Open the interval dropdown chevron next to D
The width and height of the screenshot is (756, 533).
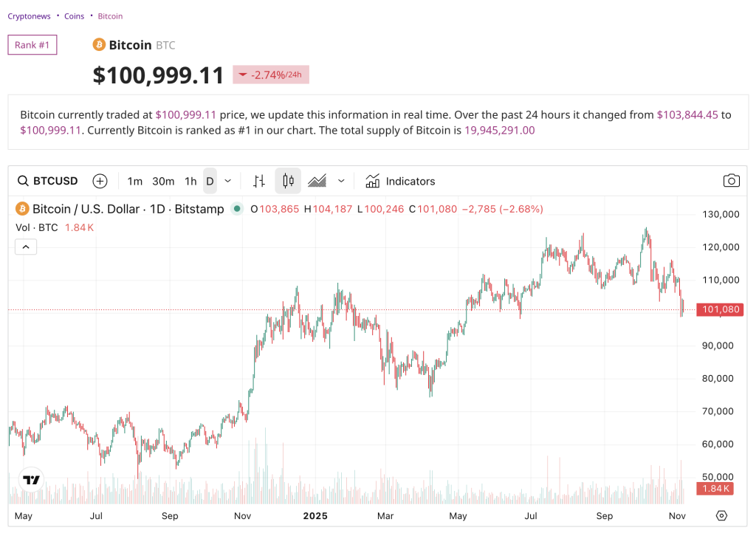point(227,181)
